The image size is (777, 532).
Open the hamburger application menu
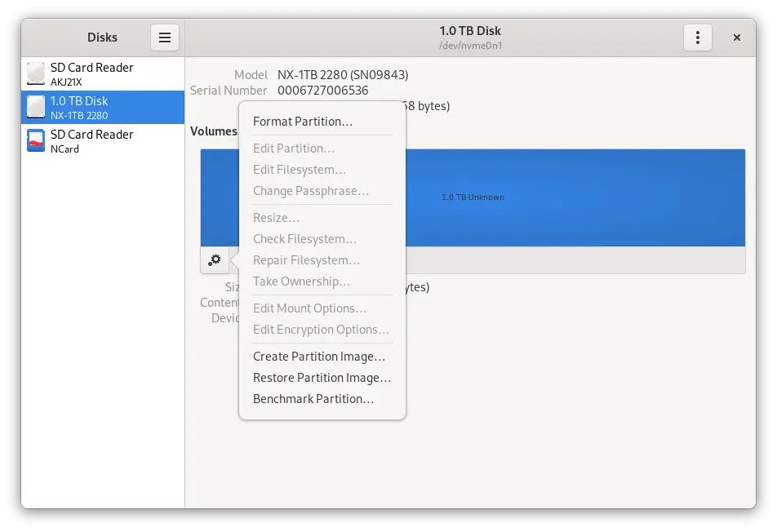coord(165,38)
